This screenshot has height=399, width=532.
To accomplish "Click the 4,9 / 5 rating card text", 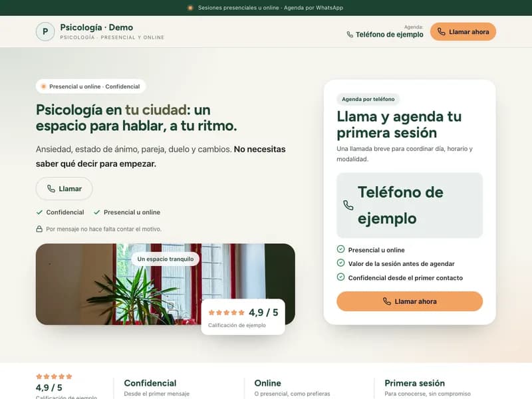I will [x=263, y=313].
